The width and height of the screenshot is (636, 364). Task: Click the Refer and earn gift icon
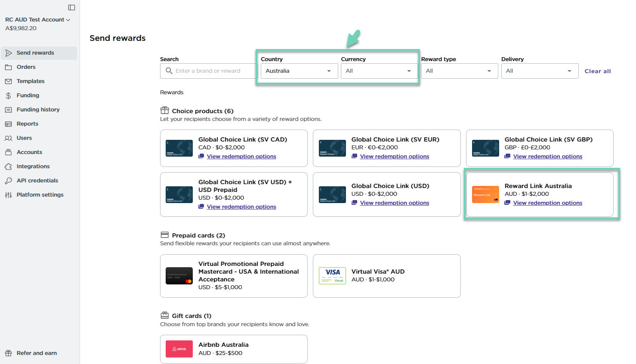9,353
